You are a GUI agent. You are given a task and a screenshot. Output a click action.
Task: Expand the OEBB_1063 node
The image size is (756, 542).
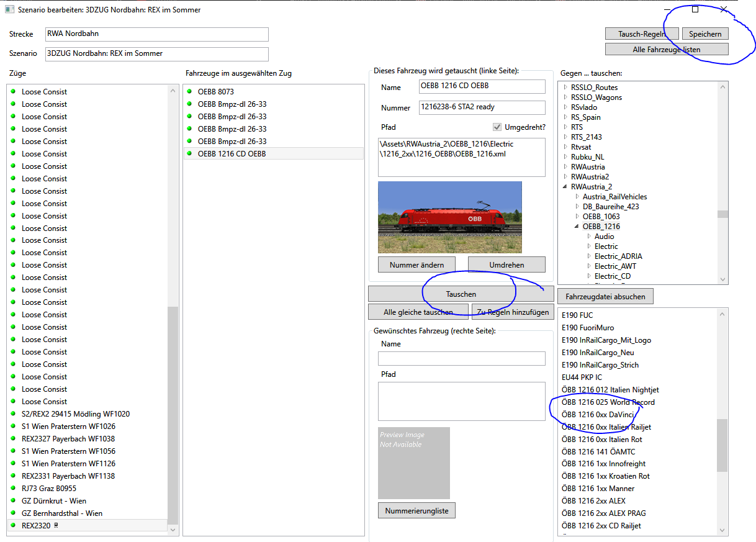tap(577, 217)
